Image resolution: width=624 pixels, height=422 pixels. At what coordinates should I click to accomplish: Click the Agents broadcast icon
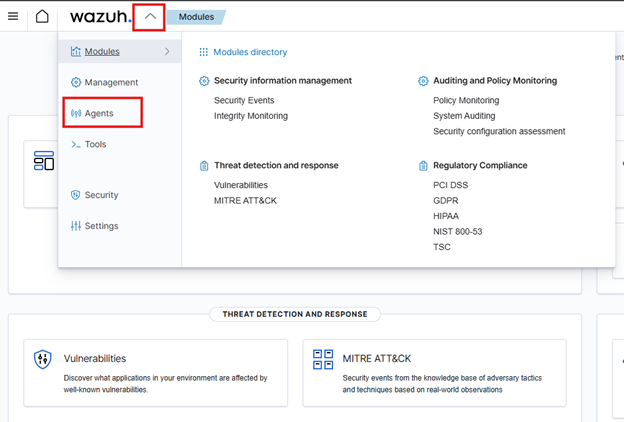click(76, 113)
